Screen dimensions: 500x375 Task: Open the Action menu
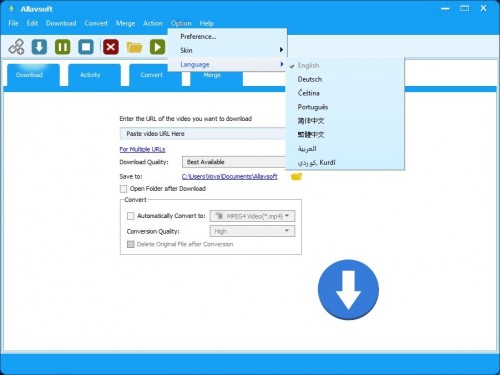(x=153, y=23)
